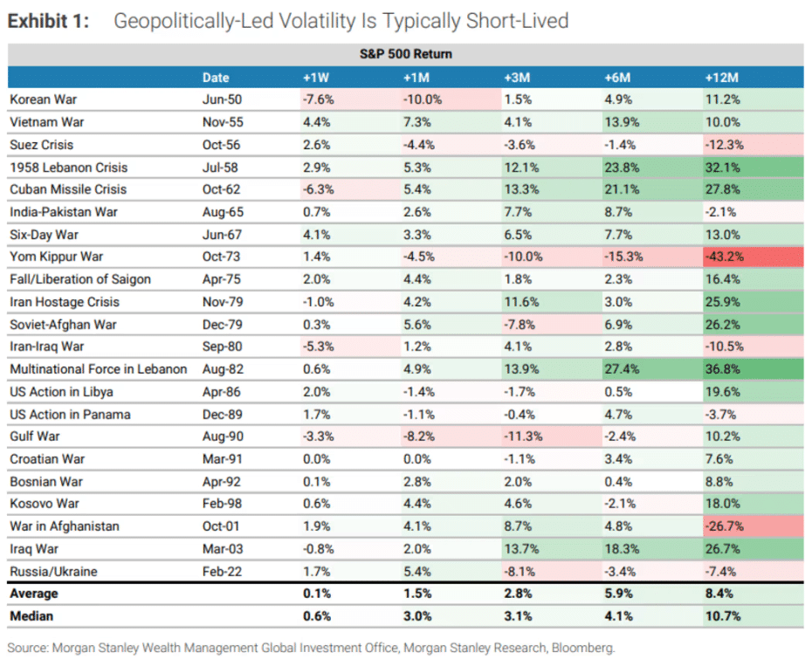812x659 pixels.
Task: Select the Vietnam War +6M value 13.9%
Action: (x=622, y=122)
